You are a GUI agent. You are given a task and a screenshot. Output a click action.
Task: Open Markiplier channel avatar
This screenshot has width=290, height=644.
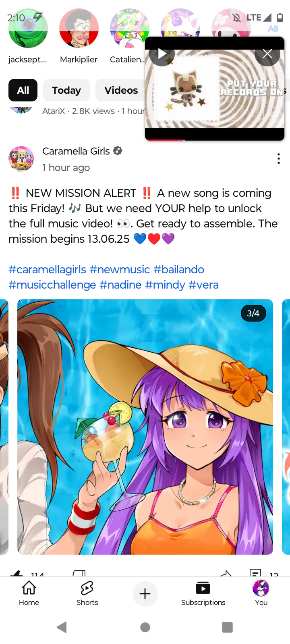79,29
